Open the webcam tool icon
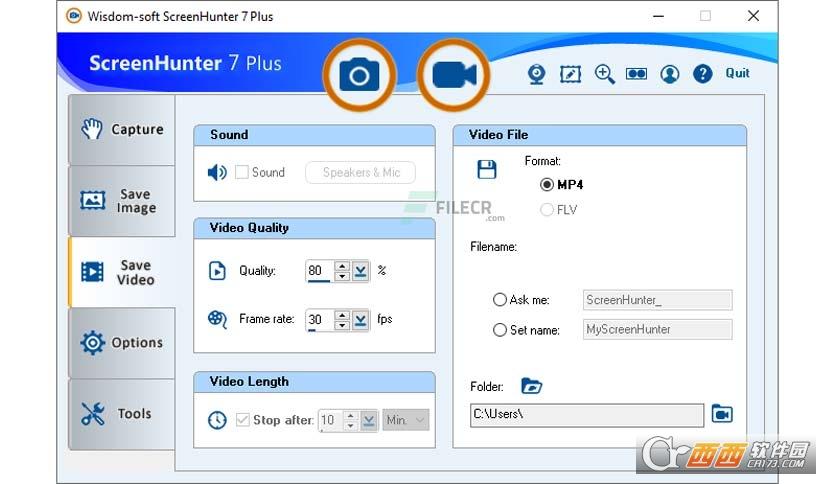The image size is (836, 484). [536, 74]
